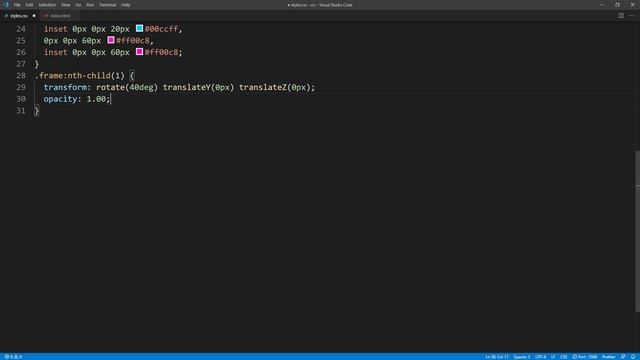Image resolution: width=640 pixels, height=360 pixels.
Task: Open the File menu
Action: 17,5
